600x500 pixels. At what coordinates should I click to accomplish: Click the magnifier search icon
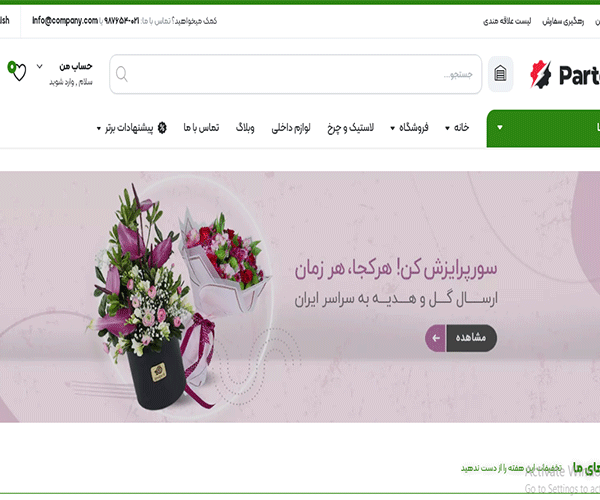(x=122, y=74)
